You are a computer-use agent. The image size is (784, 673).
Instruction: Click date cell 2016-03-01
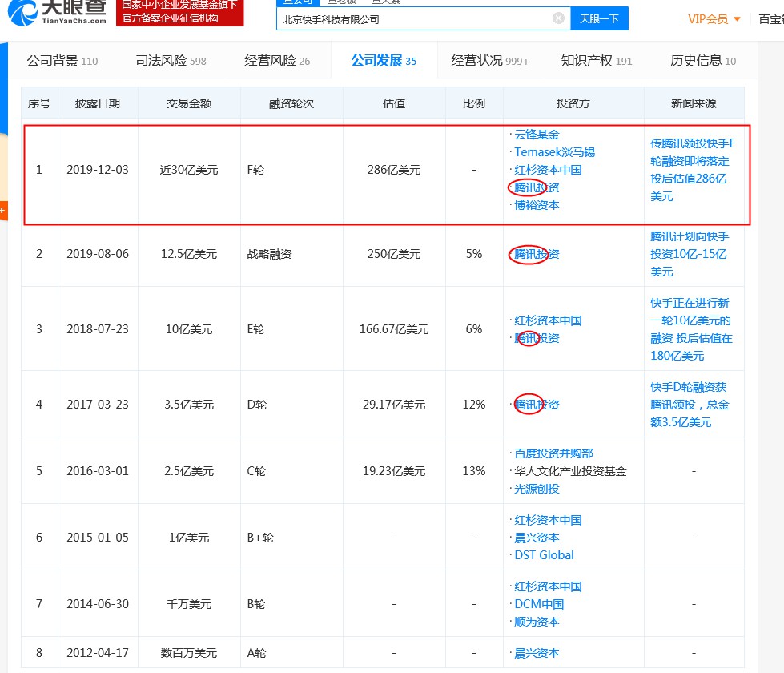(98, 471)
